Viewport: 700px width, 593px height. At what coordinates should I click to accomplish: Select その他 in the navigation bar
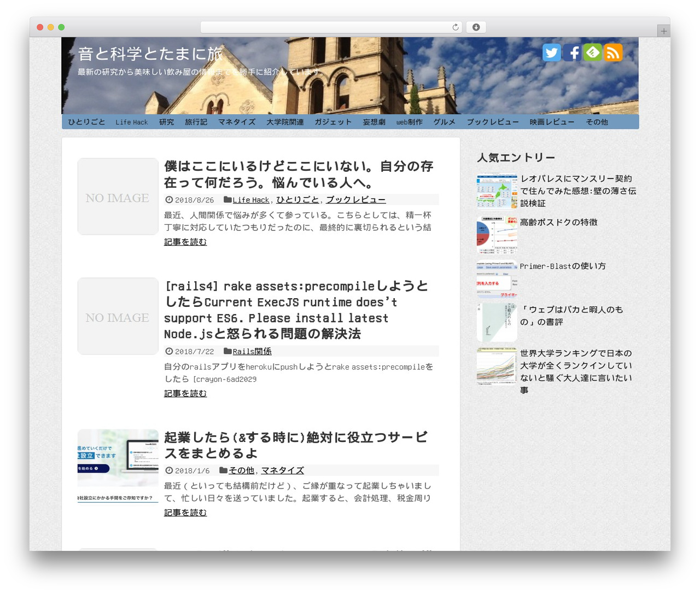click(597, 122)
